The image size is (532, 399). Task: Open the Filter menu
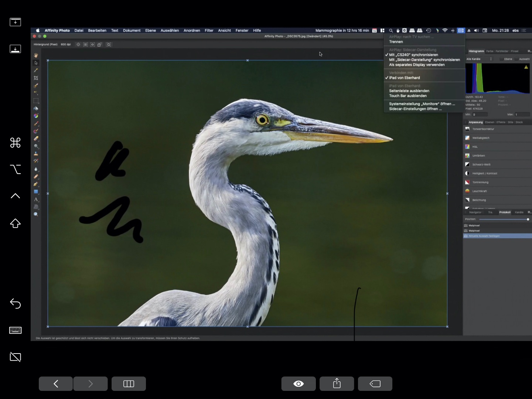(x=209, y=31)
